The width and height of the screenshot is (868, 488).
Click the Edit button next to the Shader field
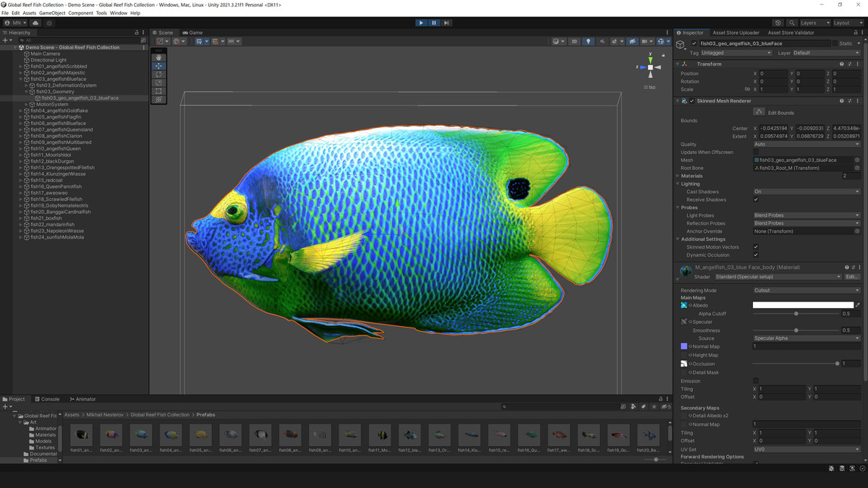pyautogui.click(x=852, y=276)
